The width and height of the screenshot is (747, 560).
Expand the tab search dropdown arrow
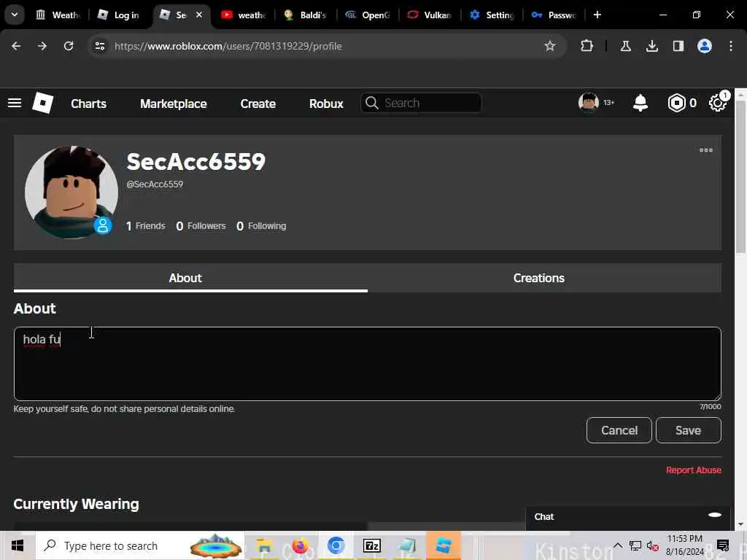15,15
